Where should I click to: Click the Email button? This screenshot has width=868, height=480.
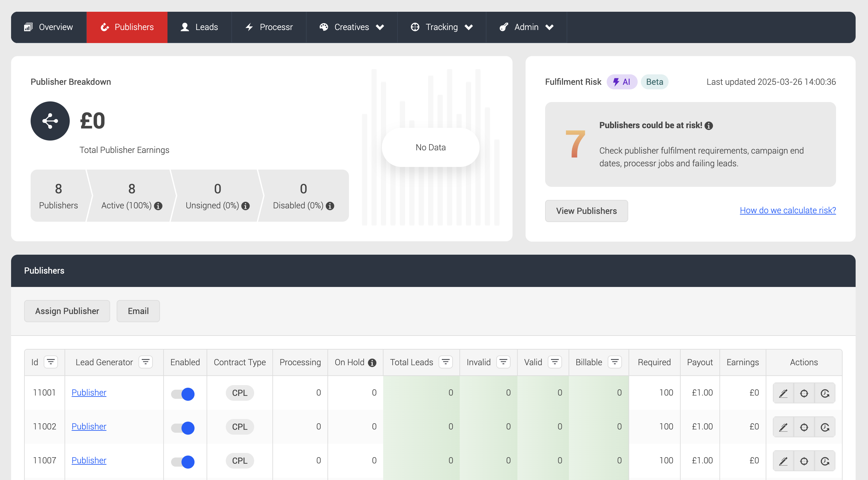pos(138,311)
